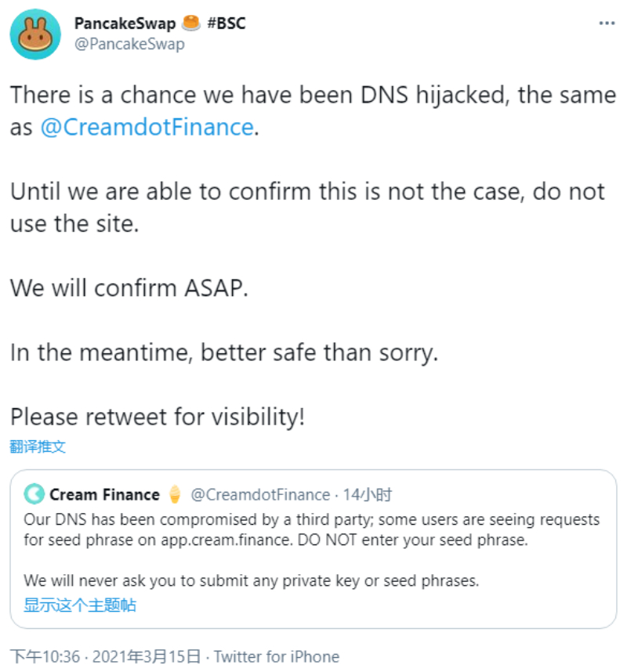Open the 14小时 quoted tweet timestamp

pyautogui.click(x=375, y=494)
